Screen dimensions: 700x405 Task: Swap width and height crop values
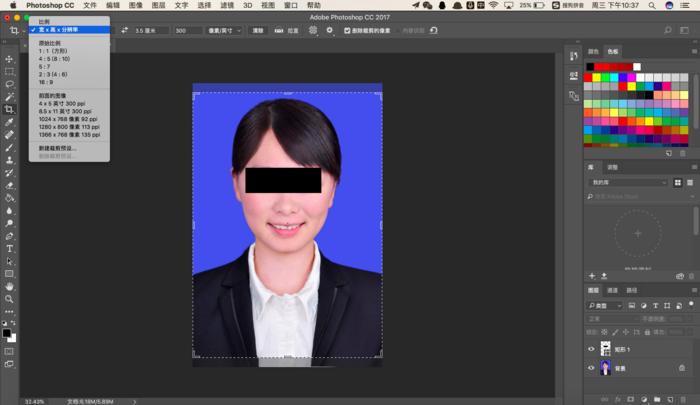pyautogui.click(x=124, y=30)
